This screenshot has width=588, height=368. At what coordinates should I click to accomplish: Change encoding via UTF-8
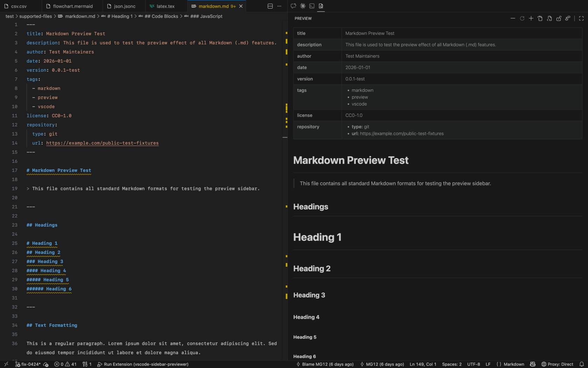coord(474,364)
